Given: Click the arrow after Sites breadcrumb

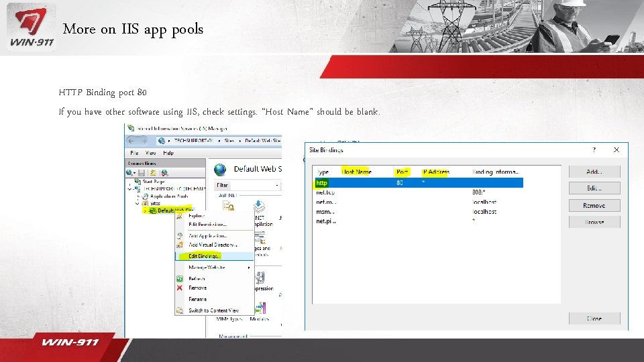Looking at the screenshot, I should 240,141.
